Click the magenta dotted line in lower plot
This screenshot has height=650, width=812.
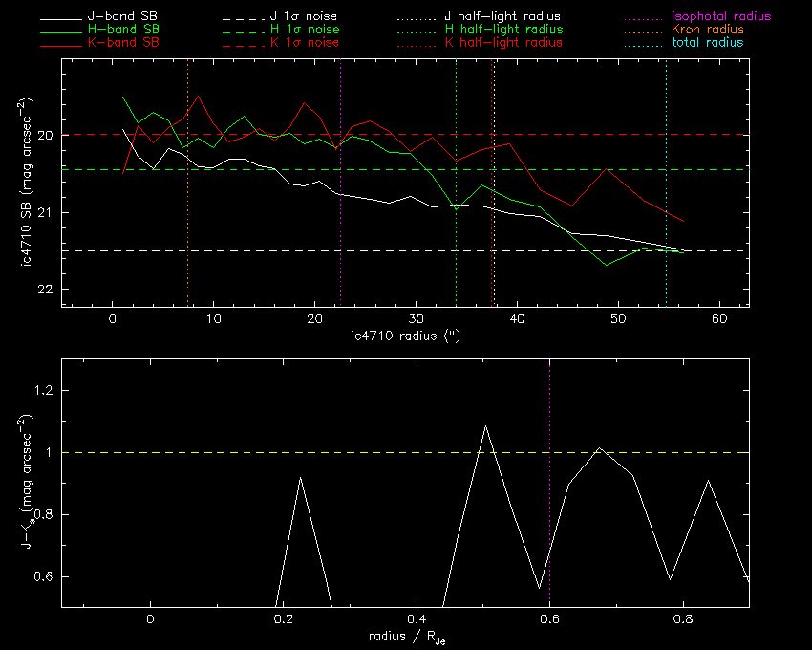coord(549,430)
